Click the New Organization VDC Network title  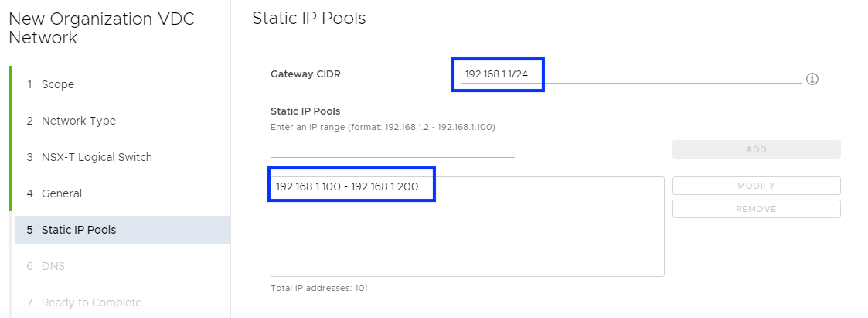click(101, 28)
